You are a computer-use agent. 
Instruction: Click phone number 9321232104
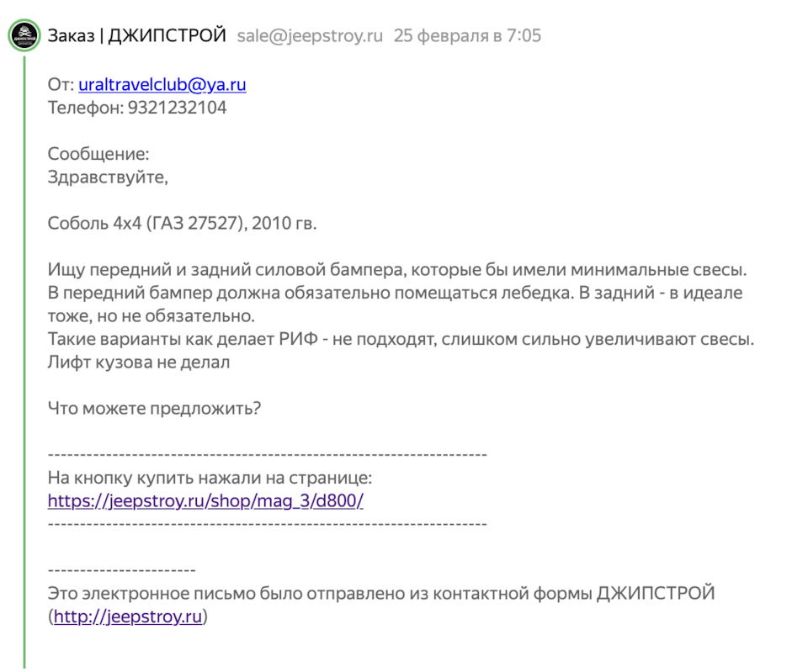(177, 108)
